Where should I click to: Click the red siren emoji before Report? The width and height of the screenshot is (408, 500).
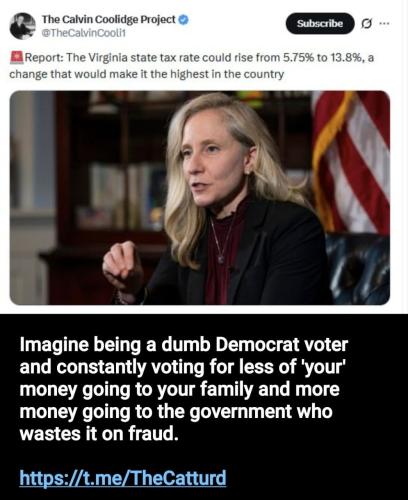(17, 57)
